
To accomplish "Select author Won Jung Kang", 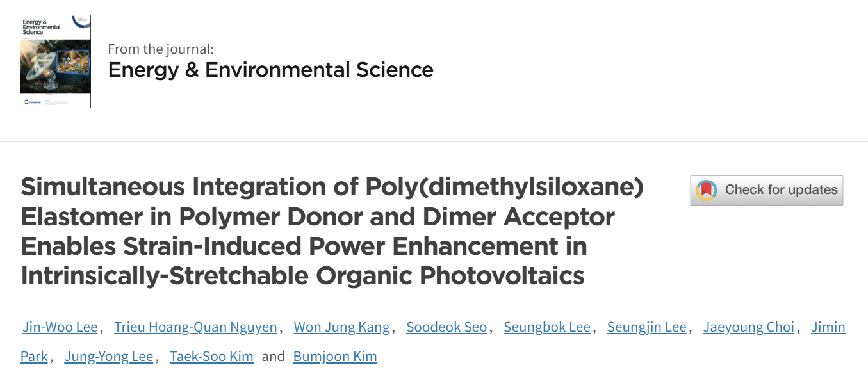I will click(341, 327).
